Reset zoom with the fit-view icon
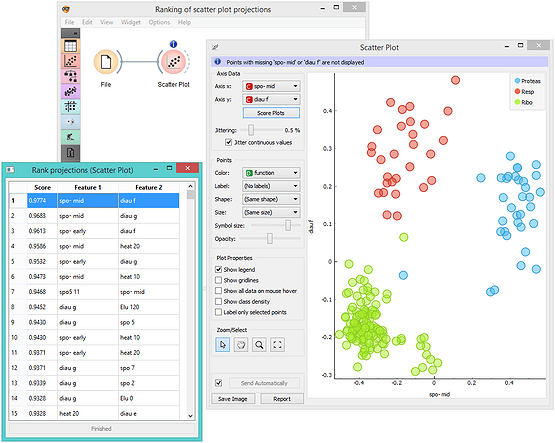555x443 pixels. (278, 345)
